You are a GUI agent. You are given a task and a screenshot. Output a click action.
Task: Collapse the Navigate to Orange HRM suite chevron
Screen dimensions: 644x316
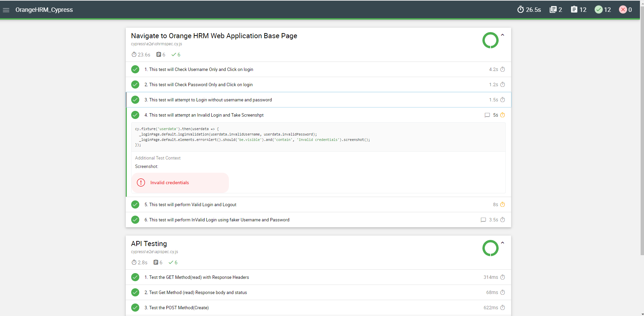pos(503,35)
